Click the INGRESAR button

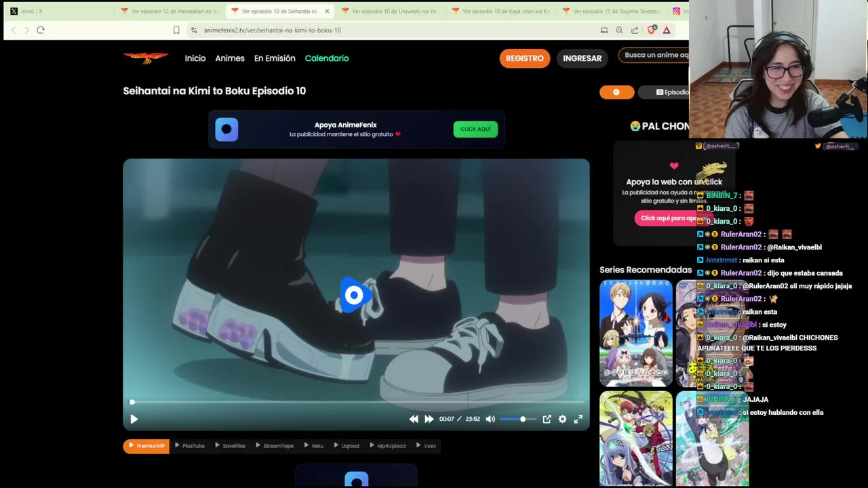582,58
